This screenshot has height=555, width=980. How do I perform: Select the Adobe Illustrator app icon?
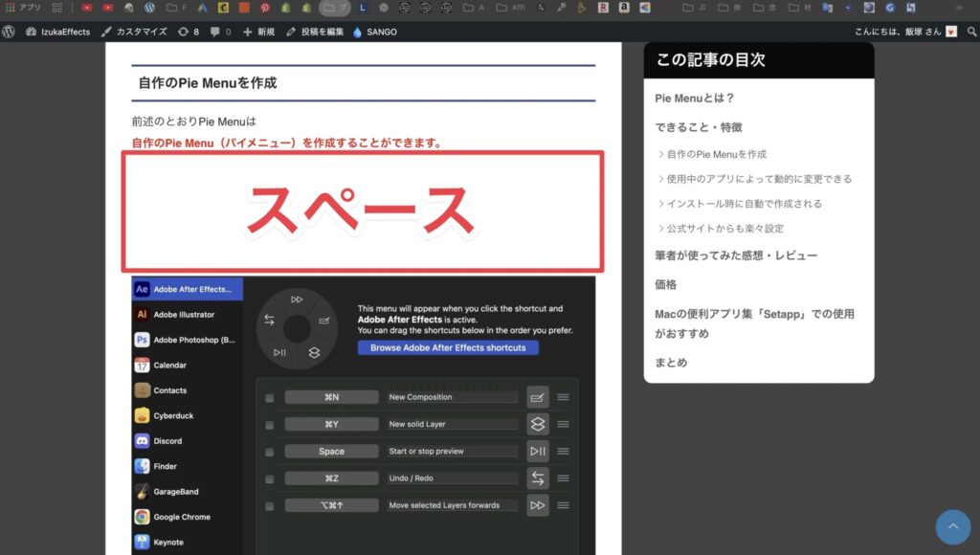[142, 314]
